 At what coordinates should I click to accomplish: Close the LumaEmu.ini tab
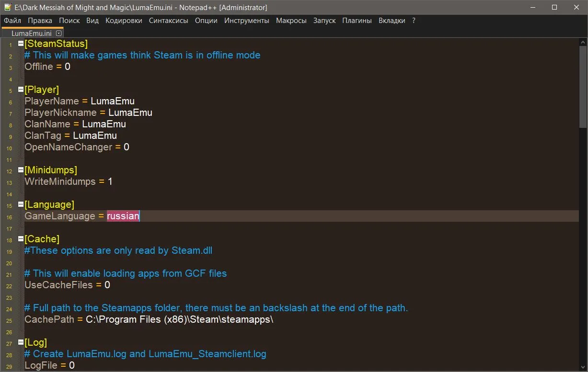pyautogui.click(x=58, y=34)
